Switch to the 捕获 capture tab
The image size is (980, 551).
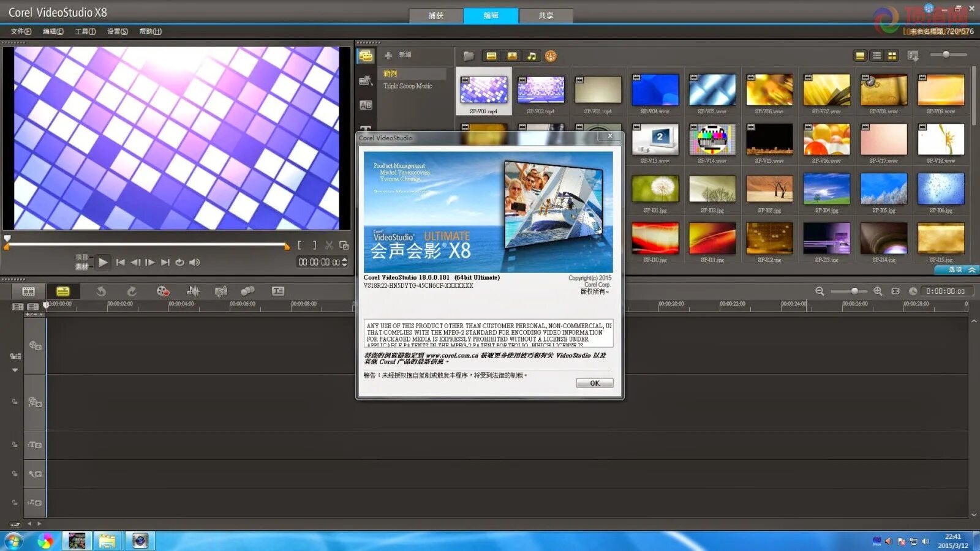(435, 17)
